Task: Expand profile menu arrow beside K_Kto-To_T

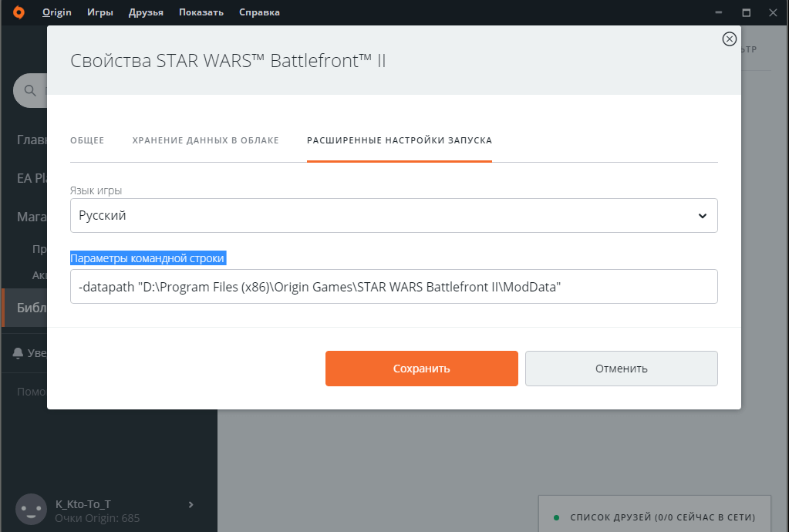Action: [x=191, y=504]
